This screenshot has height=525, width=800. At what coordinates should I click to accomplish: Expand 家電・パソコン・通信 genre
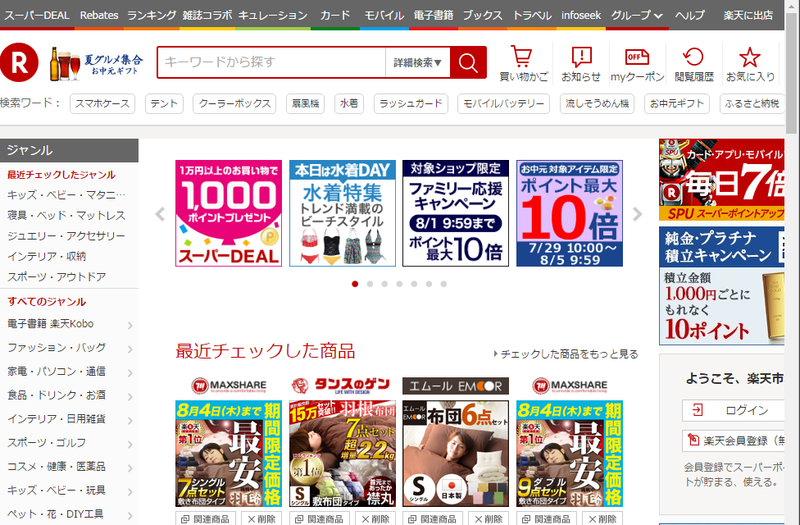coord(69,371)
